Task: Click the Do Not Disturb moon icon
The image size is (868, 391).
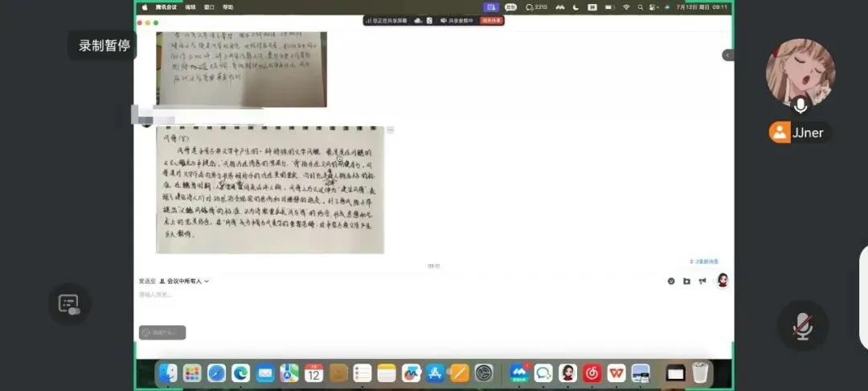Action: [576, 7]
